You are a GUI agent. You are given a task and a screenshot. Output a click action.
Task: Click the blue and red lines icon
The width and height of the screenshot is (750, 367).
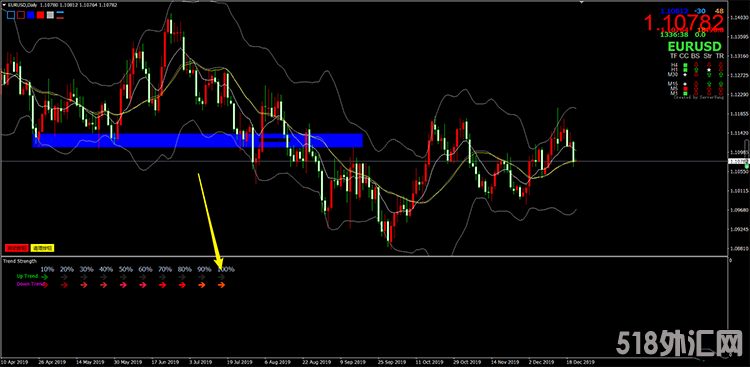pyautogui.click(x=60, y=15)
